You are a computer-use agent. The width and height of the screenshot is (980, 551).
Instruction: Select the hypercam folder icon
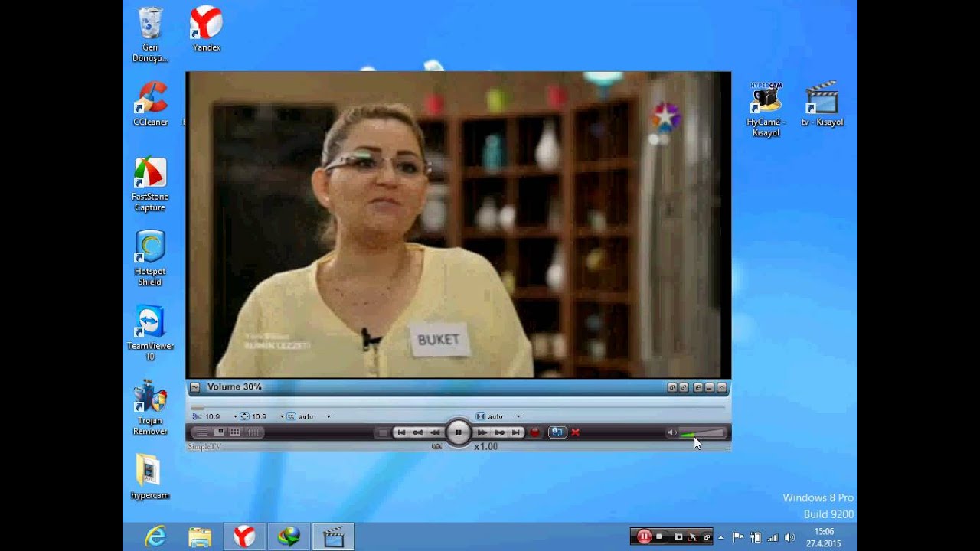150,477
